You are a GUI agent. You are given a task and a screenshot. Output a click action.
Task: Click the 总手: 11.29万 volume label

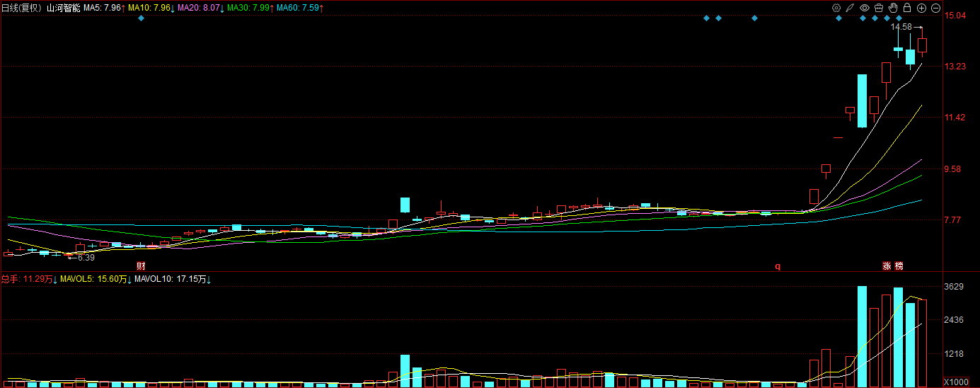[x=30, y=280]
